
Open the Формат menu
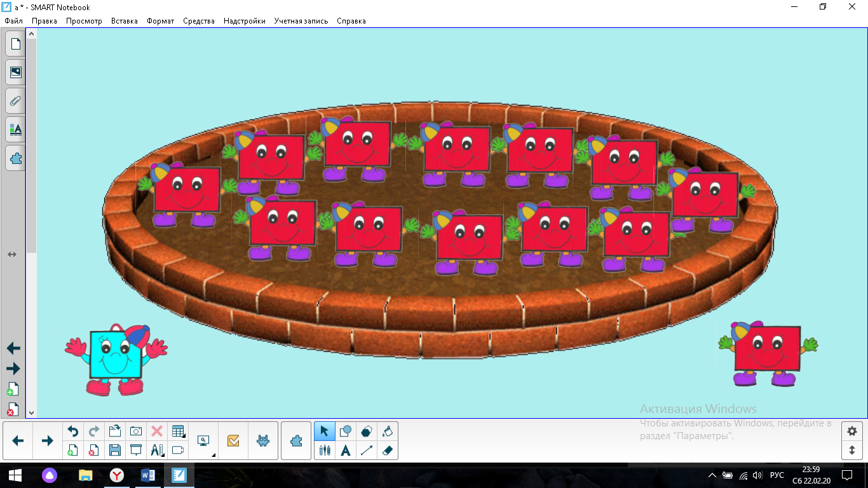(160, 21)
